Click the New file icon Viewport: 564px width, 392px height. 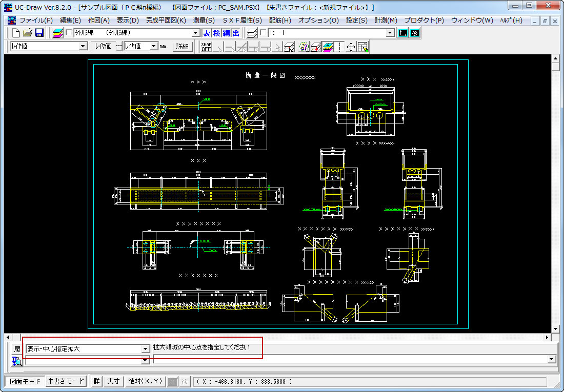click(16, 33)
